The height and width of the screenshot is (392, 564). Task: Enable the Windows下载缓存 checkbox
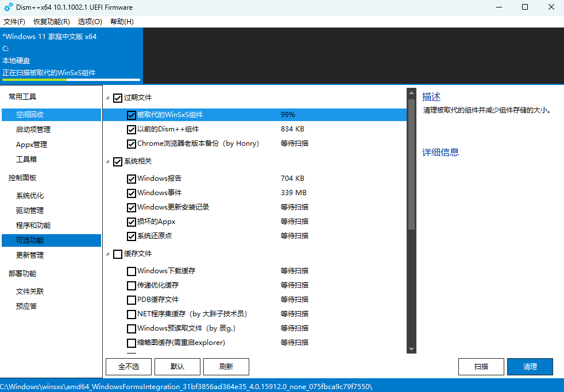[132, 271]
